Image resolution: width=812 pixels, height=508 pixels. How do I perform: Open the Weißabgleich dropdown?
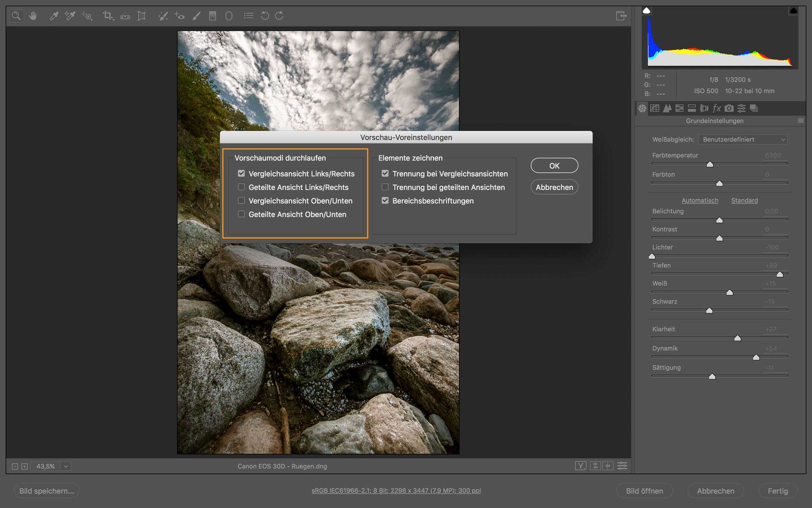click(743, 139)
